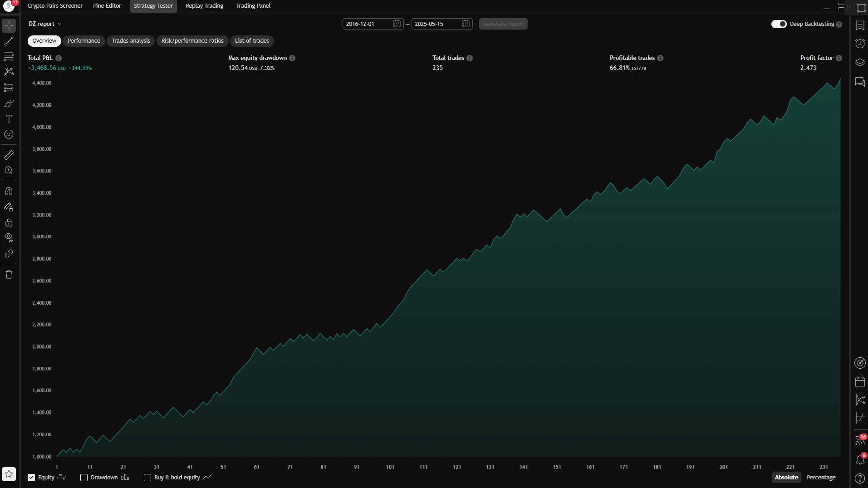Select the Strategy Tester tab

[153, 6]
